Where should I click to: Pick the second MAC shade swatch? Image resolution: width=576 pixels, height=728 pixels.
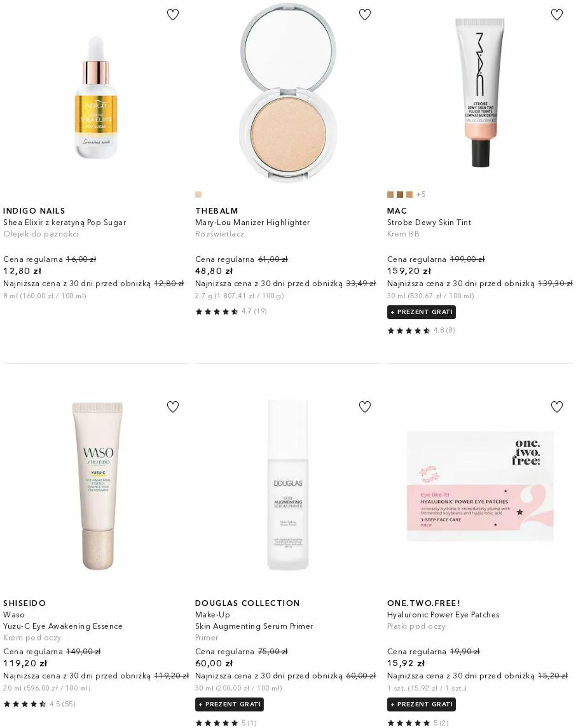click(400, 194)
